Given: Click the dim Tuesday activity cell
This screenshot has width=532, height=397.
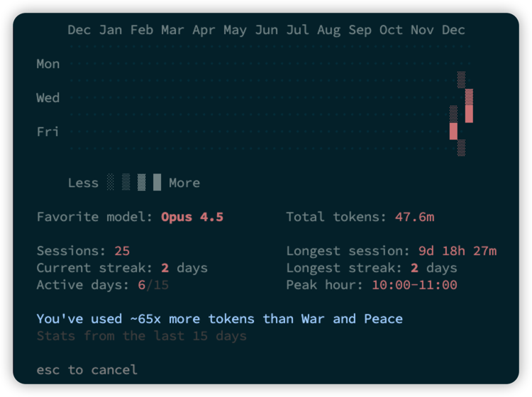Looking at the screenshot, I should [x=461, y=80].
